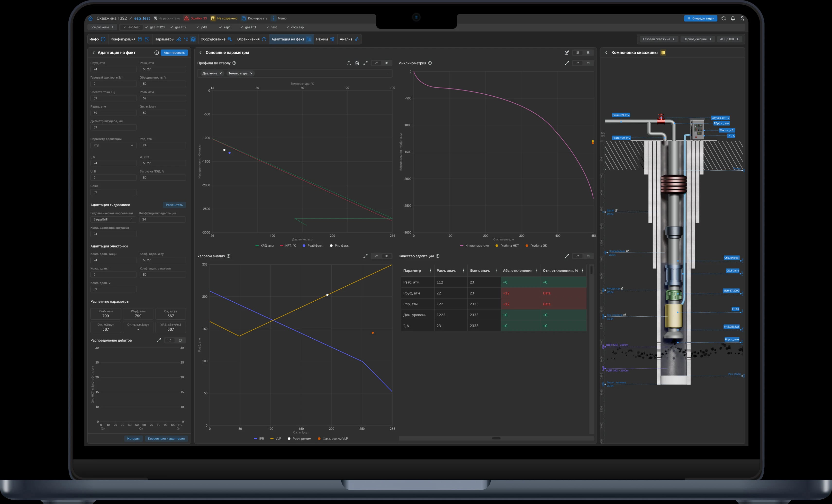
Task: Open the three-dot Меню icon
Action: (273, 18)
